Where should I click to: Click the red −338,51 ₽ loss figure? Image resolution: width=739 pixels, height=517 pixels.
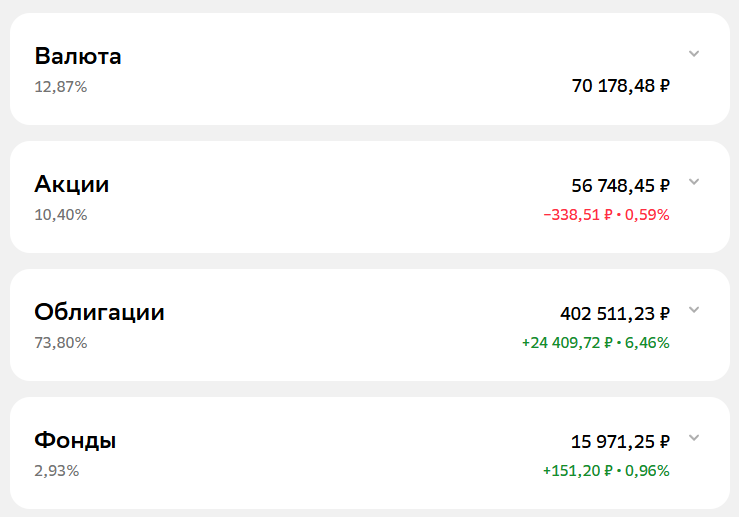click(x=578, y=215)
